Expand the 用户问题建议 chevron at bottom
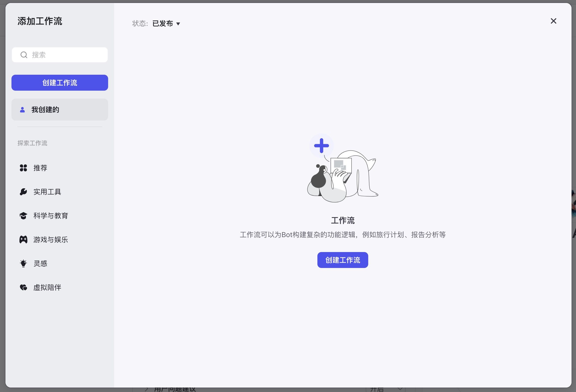 pos(147,389)
